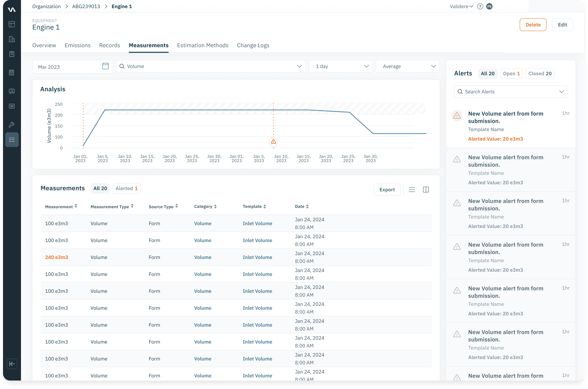Screen dimensions: 588x389
Task: Open the 1 day interval dropdown
Action: 341,66
